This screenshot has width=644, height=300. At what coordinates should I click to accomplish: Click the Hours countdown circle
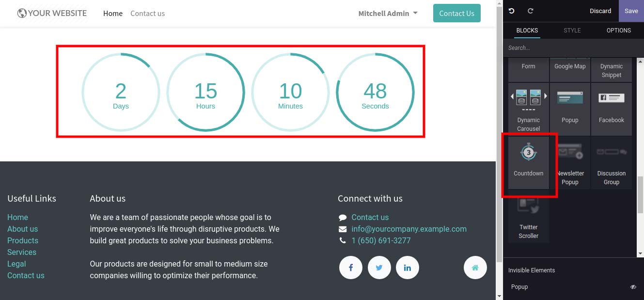click(x=205, y=92)
